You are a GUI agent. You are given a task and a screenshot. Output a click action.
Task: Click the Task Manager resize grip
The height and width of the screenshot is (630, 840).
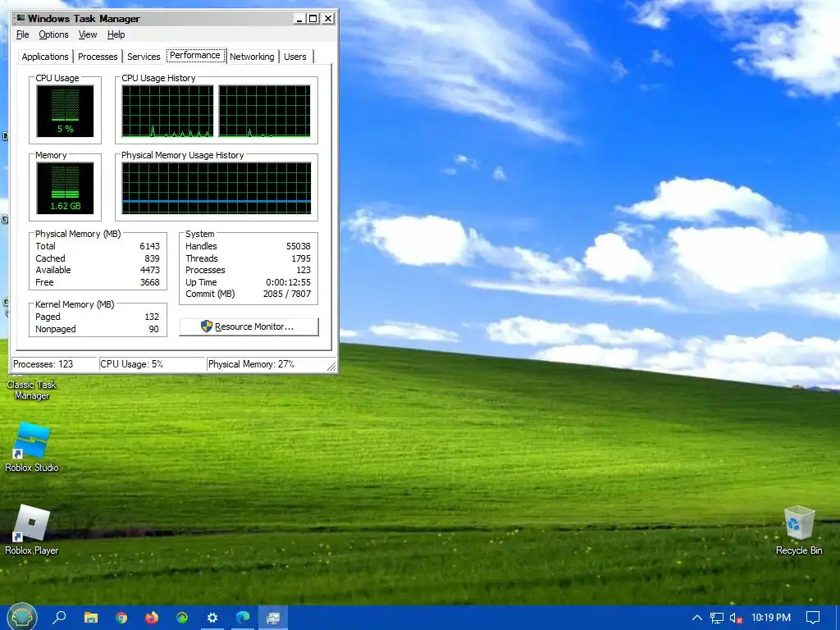point(331,367)
